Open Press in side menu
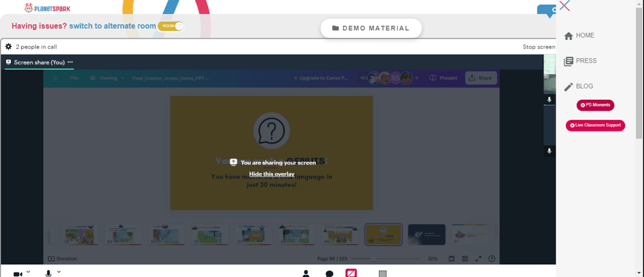The image size is (644, 277). (x=580, y=61)
